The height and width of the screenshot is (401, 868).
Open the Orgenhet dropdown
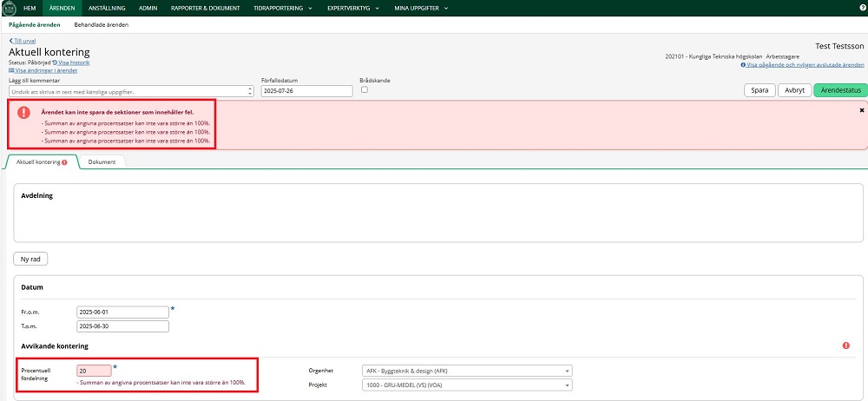[x=467, y=371]
